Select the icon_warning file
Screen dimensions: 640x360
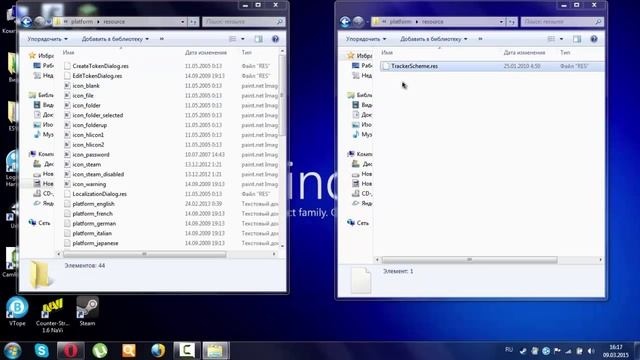(89, 184)
